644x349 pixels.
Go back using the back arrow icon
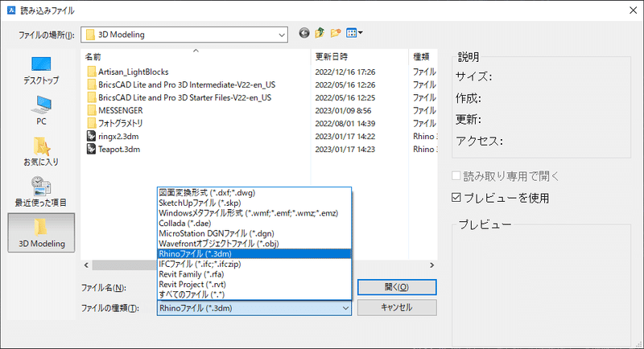click(304, 33)
